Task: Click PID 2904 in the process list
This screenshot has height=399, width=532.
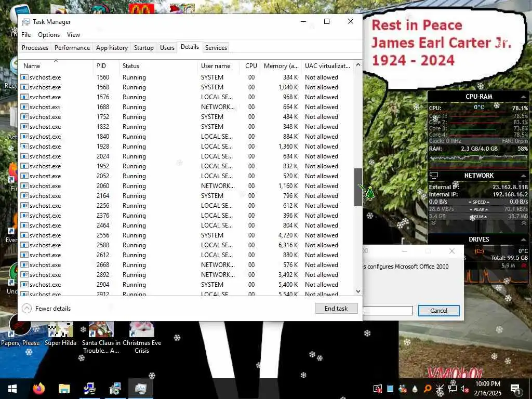Action: coord(103,284)
